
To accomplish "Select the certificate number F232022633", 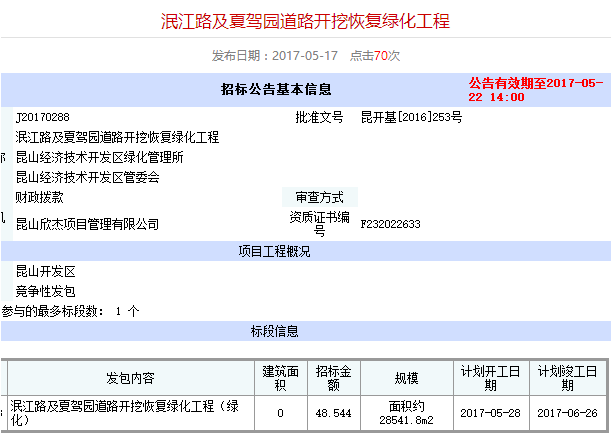I will [x=390, y=224].
